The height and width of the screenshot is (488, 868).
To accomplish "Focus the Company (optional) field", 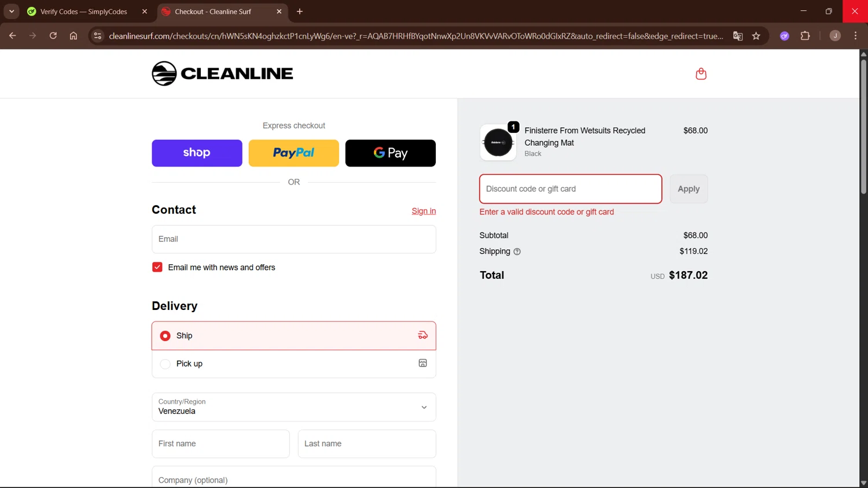I will (x=294, y=478).
